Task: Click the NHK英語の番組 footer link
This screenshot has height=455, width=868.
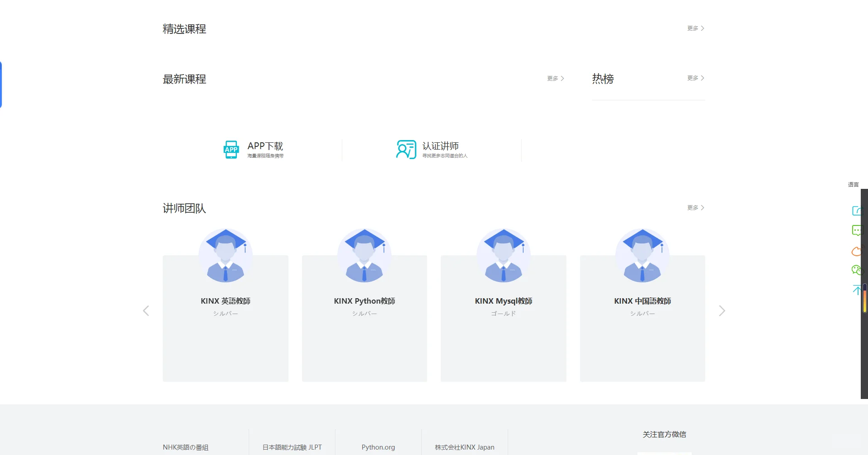Action: click(x=185, y=447)
